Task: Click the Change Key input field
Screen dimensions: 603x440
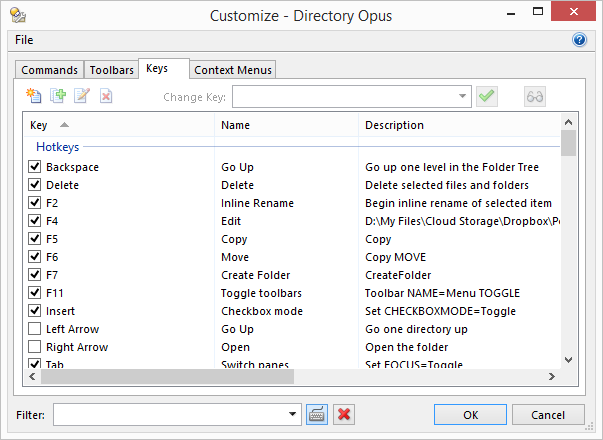Action: [344, 96]
